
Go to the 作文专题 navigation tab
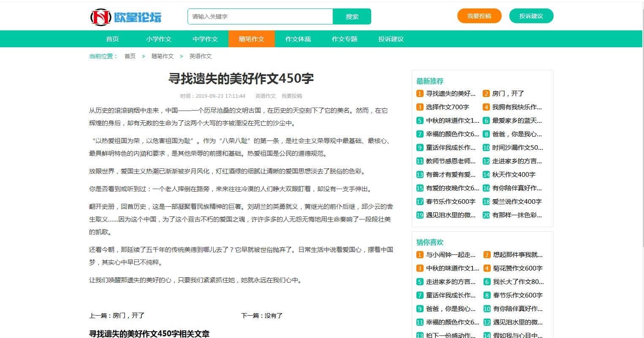[345, 39]
